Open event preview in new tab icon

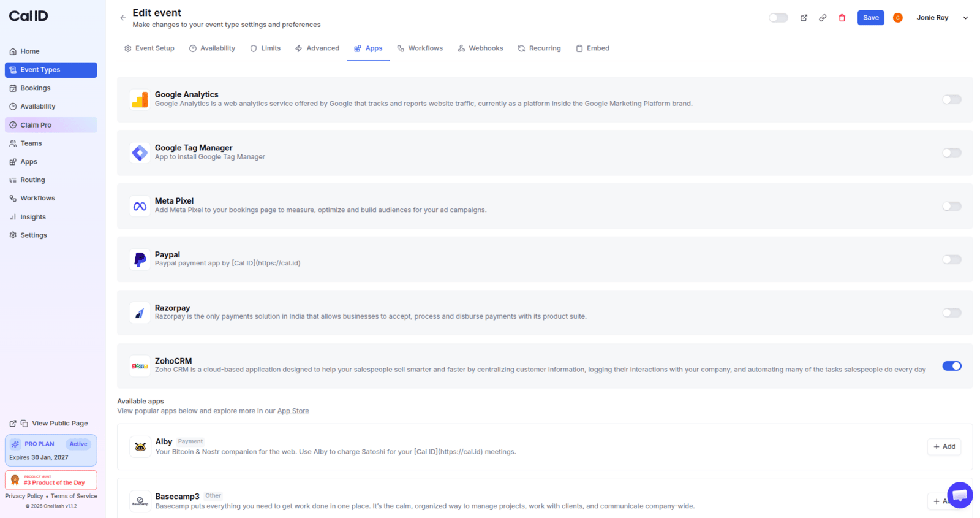tap(804, 18)
